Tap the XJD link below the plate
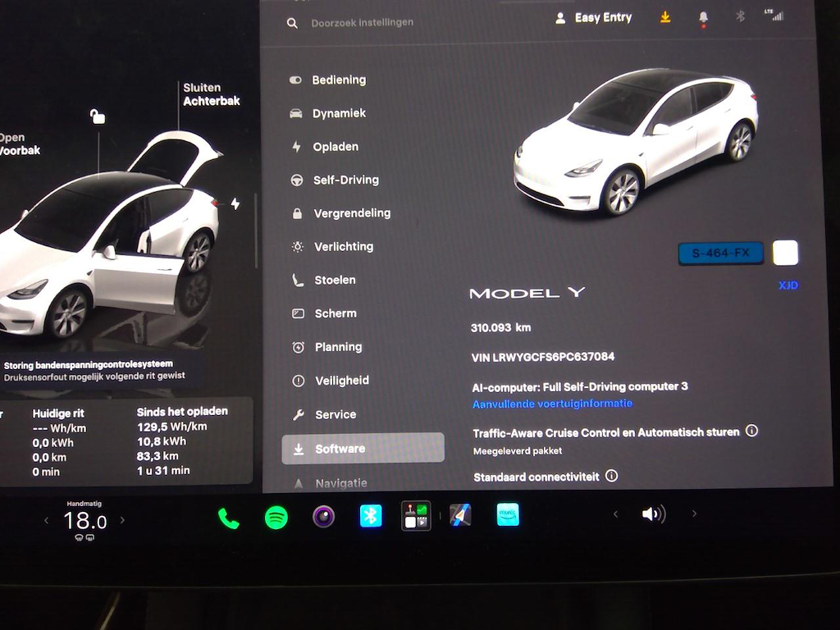 click(x=788, y=285)
